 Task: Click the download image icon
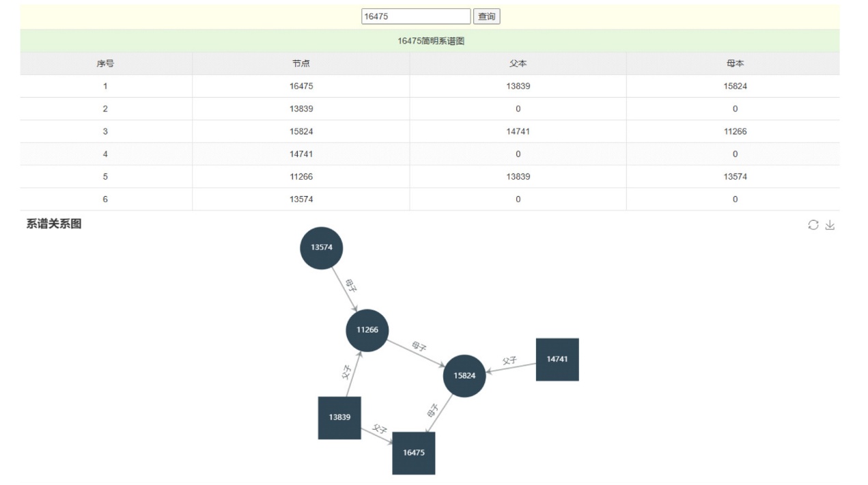[830, 225]
